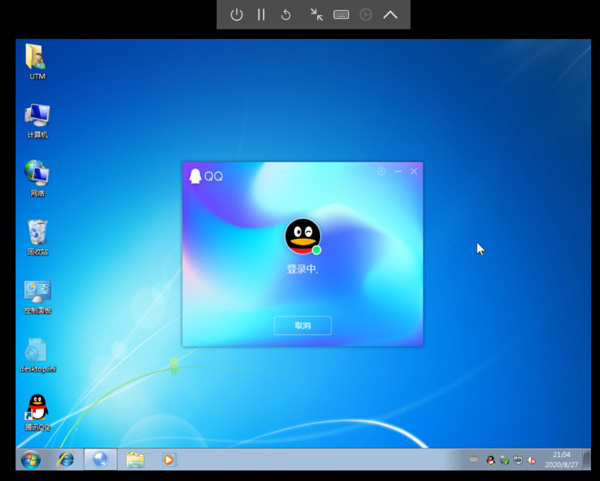Click the shrink-arrows icon in VM toolbar

coord(316,15)
